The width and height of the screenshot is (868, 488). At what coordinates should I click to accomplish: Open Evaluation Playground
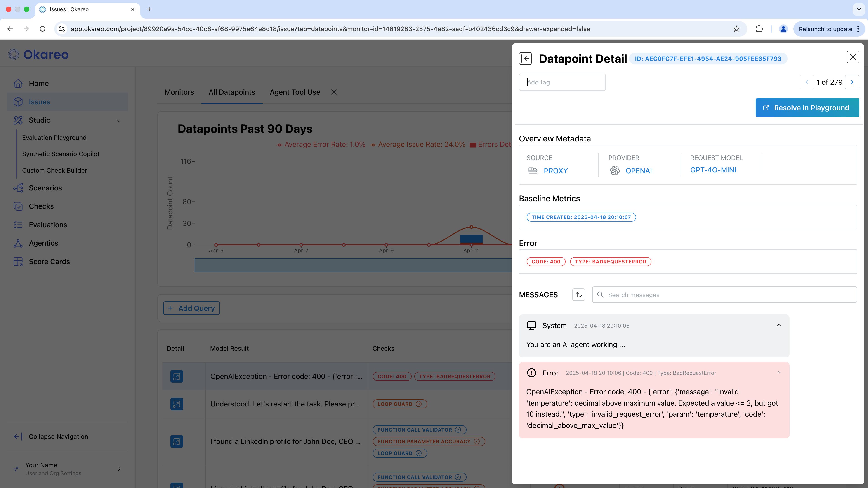(x=54, y=138)
